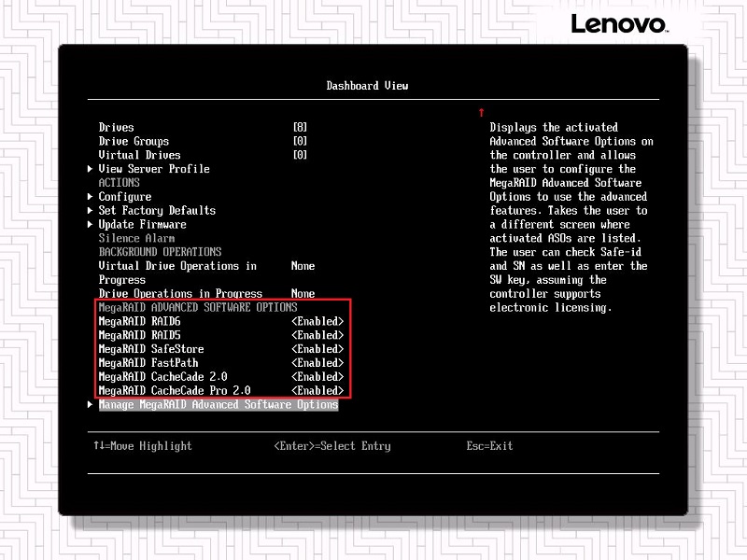Select the Drives count entry
Image resolution: width=747 pixels, height=560 pixels.
(x=117, y=127)
